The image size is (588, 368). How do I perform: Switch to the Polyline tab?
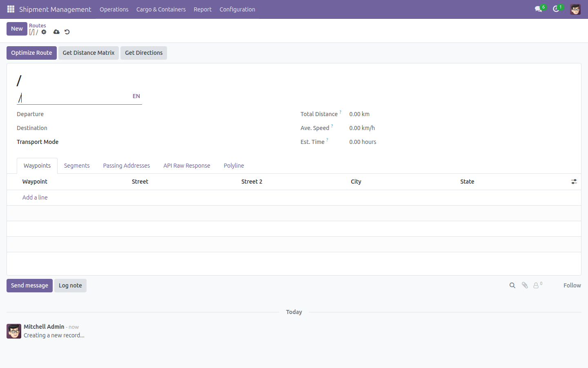click(234, 166)
